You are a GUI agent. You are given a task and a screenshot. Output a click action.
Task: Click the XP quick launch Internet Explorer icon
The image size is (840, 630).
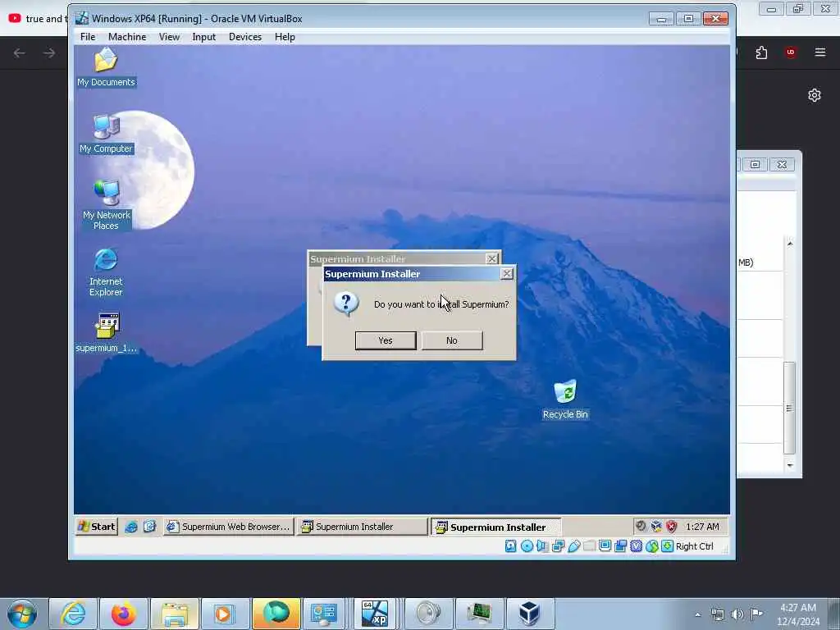[x=131, y=527]
